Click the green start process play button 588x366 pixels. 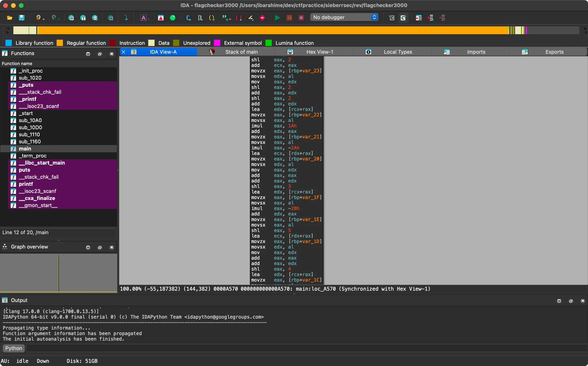point(277,18)
